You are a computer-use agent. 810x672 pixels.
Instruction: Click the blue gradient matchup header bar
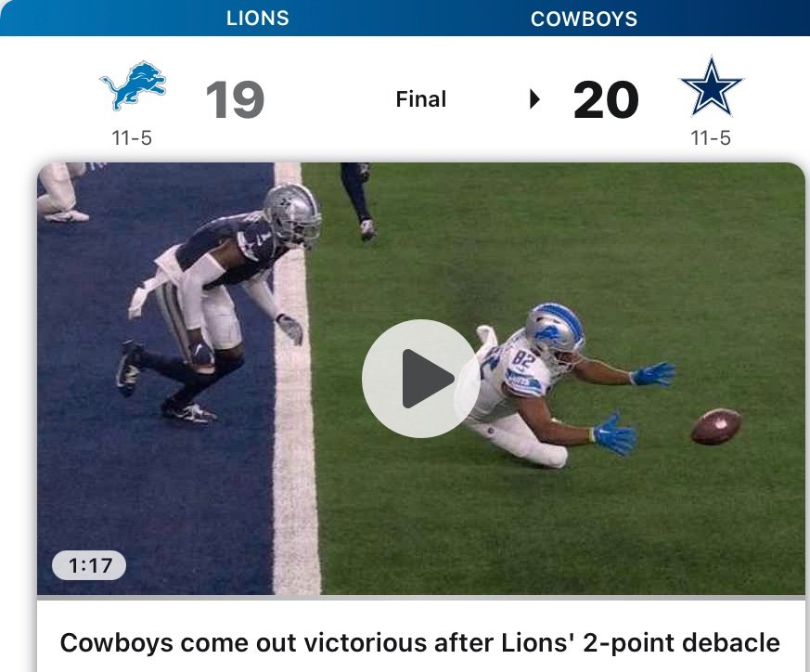(405, 18)
